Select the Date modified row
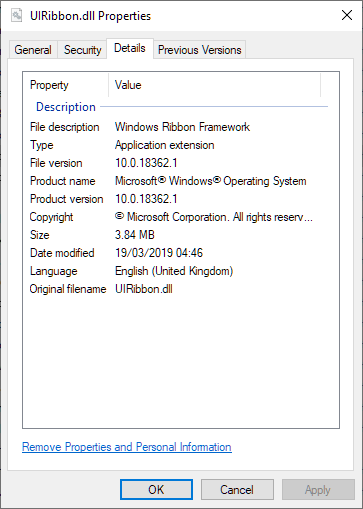This screenshot has width=363, height=509. click(179, 253)
